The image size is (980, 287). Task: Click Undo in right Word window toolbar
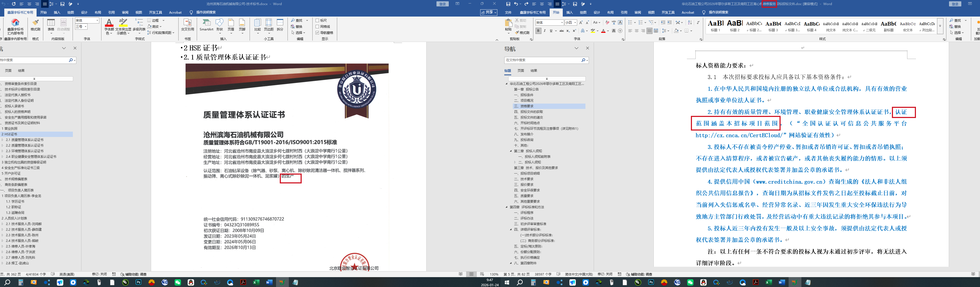[516, 4]
